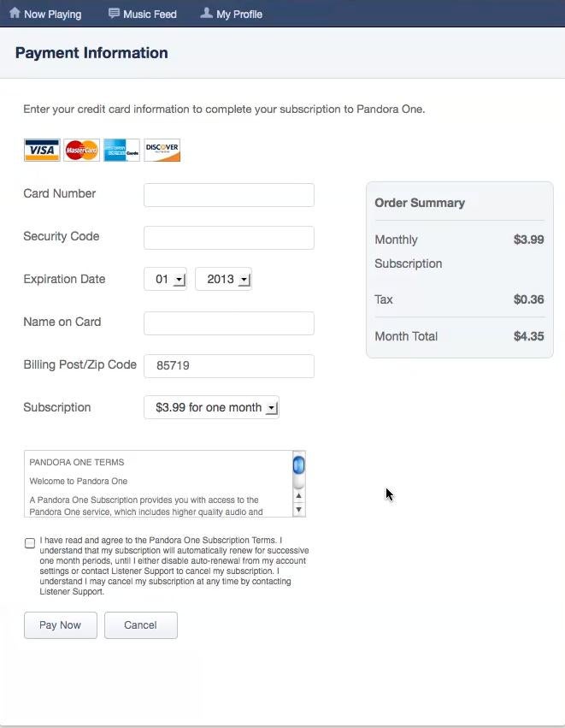Expand the Subscription plan dropdown
The height and width of the screenshot is (728, 565).
[x=211, y=408]
